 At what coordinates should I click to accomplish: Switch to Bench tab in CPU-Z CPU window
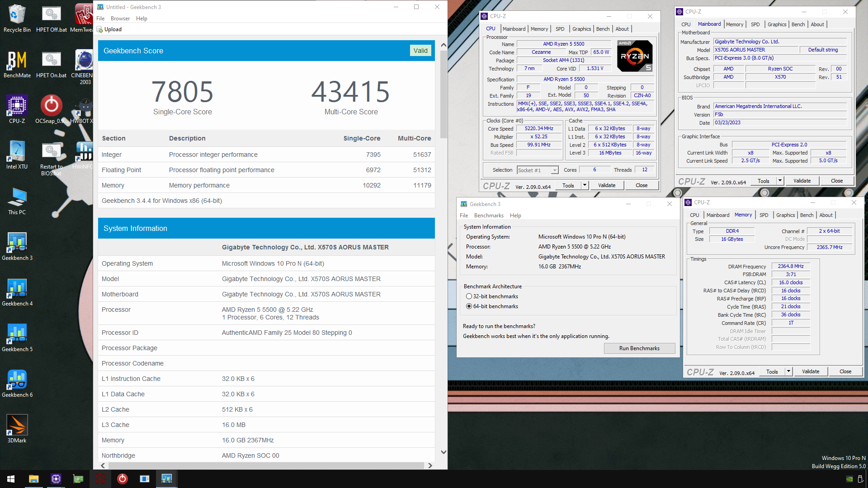603,29
